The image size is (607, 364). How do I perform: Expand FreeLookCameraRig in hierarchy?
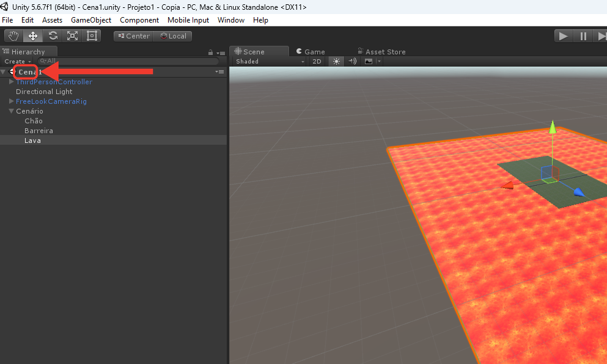tap(12, 101)
